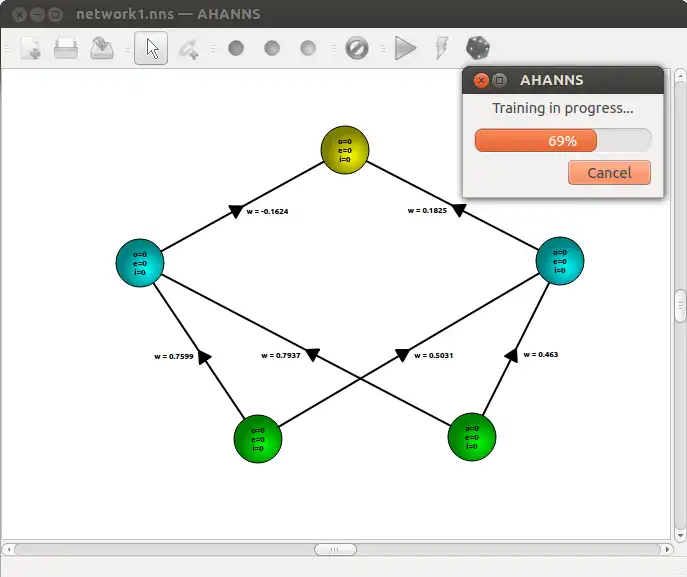
Task: Select the right cyan hidden neuron
Action: 560,261
